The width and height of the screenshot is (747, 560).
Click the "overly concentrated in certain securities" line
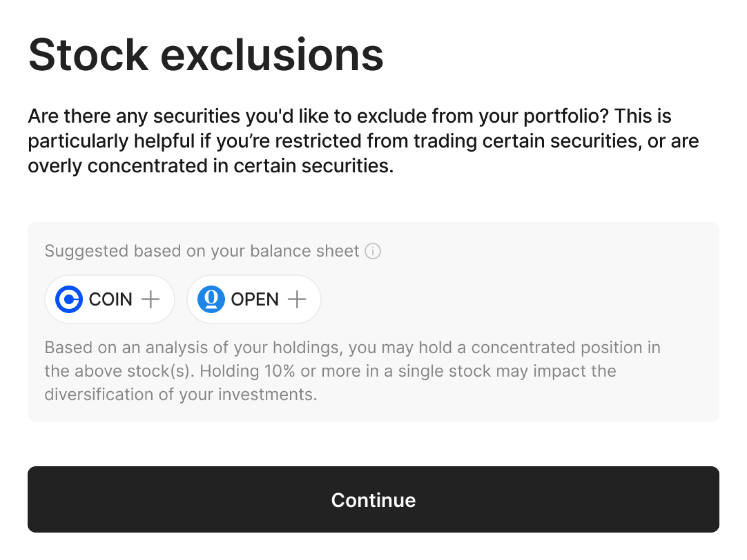(211, 166)
